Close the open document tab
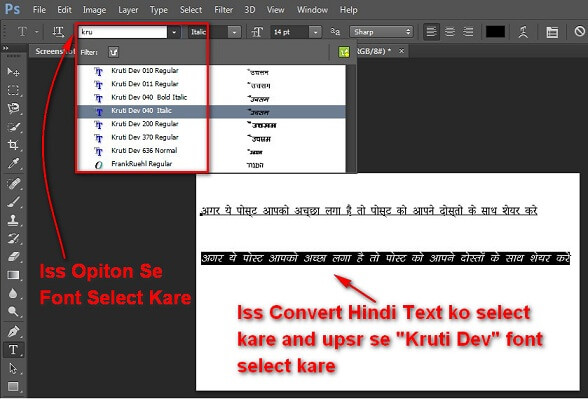 tap(402, 51)
